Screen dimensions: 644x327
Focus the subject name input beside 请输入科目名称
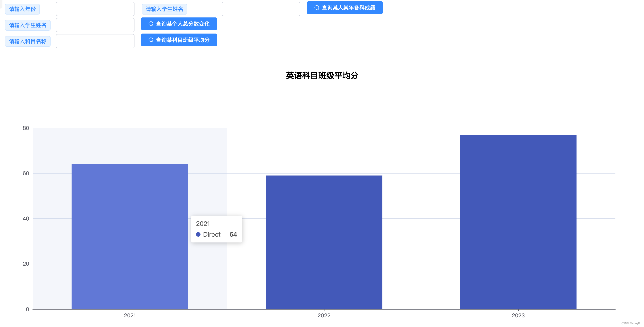pyautogui.click(x=95, y=41)
